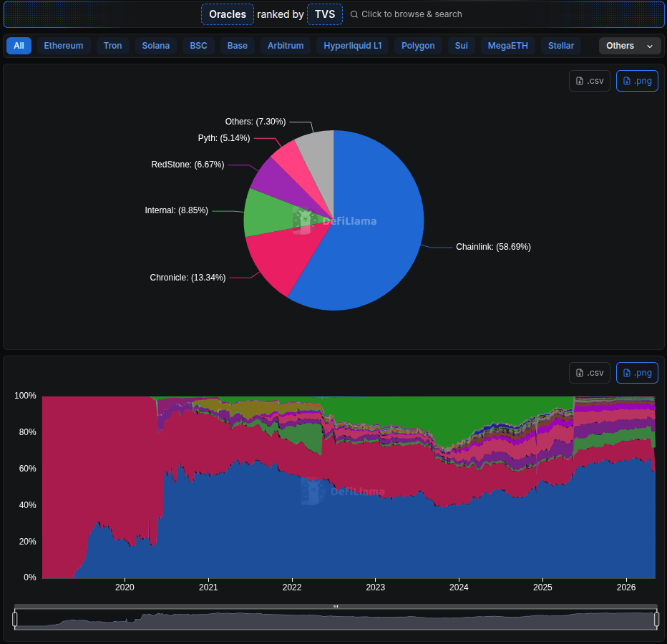Screen dimensions: 667x644
Task: Click the RedStone: (6.67%) label
Action: tap(188, 164)
